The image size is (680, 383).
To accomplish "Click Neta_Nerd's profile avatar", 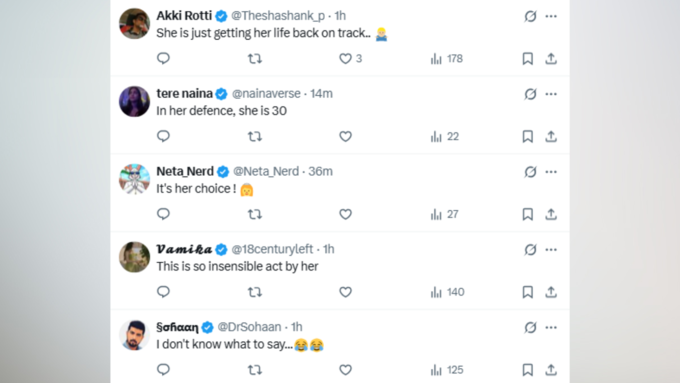I will (x=134, y=179).
